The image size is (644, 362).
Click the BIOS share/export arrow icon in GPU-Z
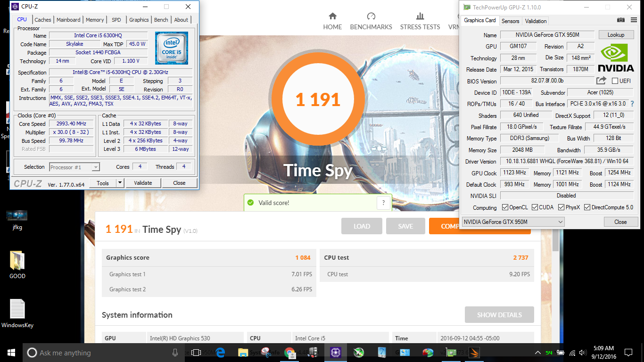point(601,81)
